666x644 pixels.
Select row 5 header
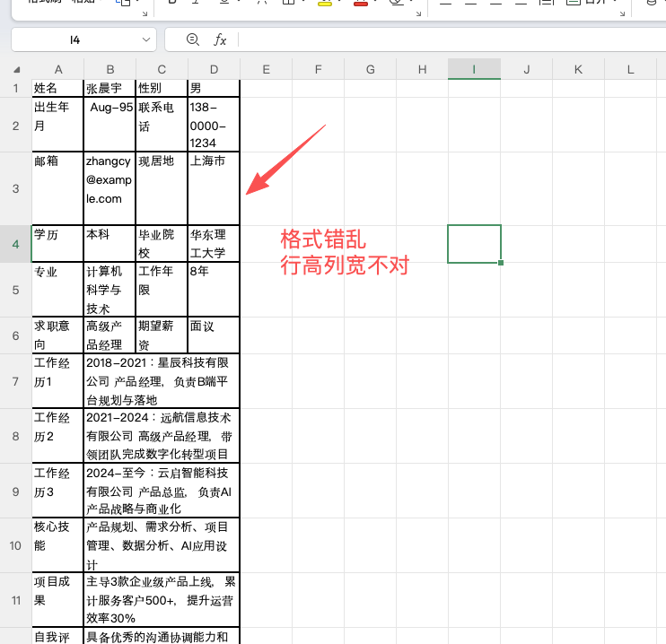coord(16,290)
